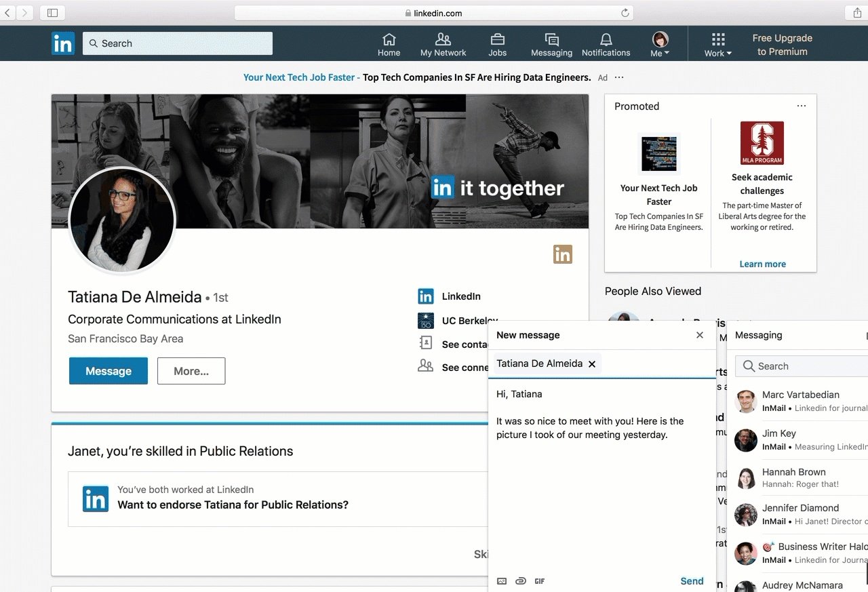Remove Tatiana De Almeida recipient chip
The image size is (868, 592).
click(592, 364)
